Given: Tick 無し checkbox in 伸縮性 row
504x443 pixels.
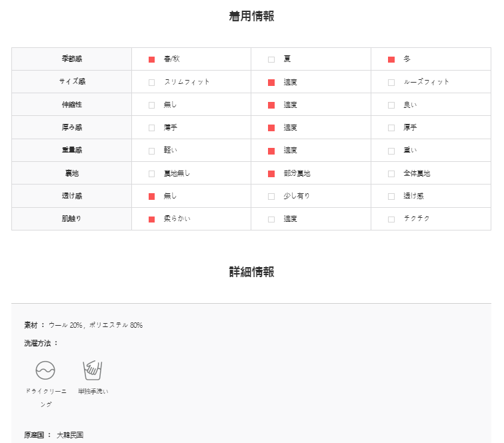Looking at the screenshot, I should click(152, 105).
